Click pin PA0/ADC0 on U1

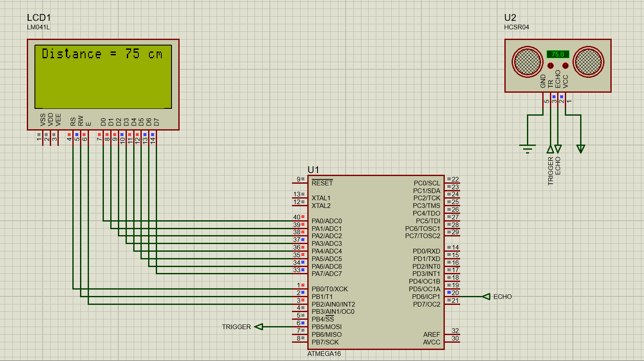tap(326, 221)
